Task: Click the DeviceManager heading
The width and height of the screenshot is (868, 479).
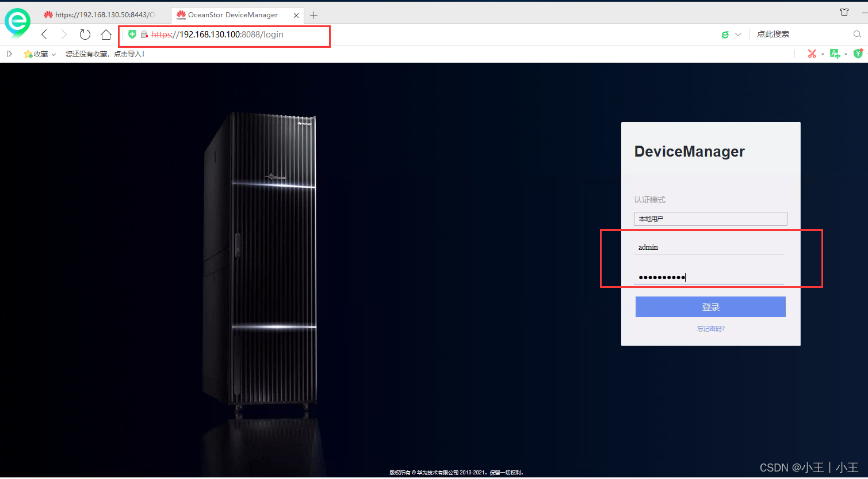Action: click(689, 151)
